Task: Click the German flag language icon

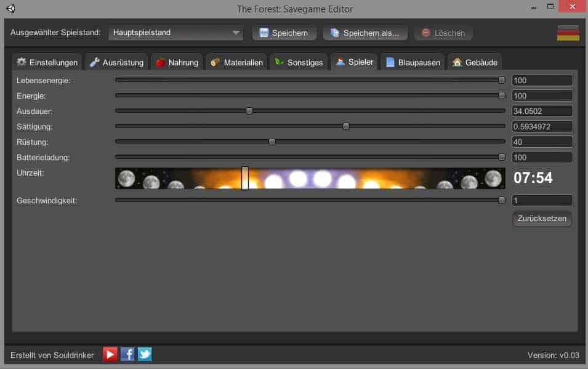Action: click(x=568, y=33)
